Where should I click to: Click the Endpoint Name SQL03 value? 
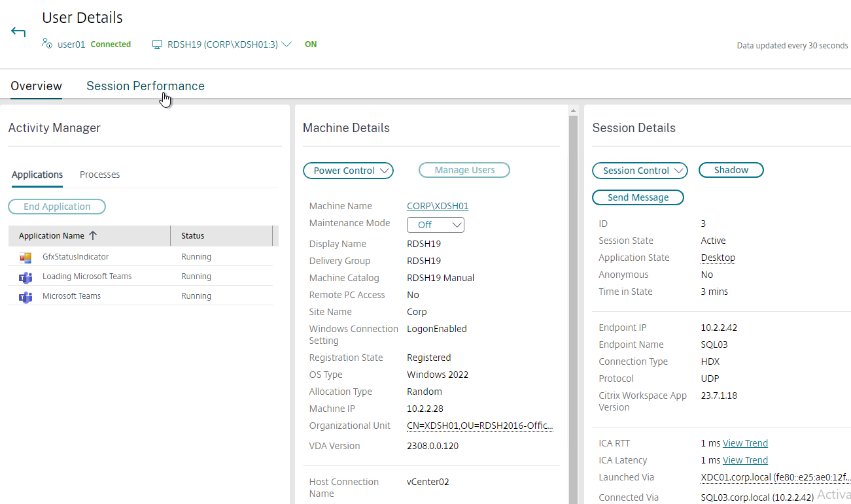[714, 344]
